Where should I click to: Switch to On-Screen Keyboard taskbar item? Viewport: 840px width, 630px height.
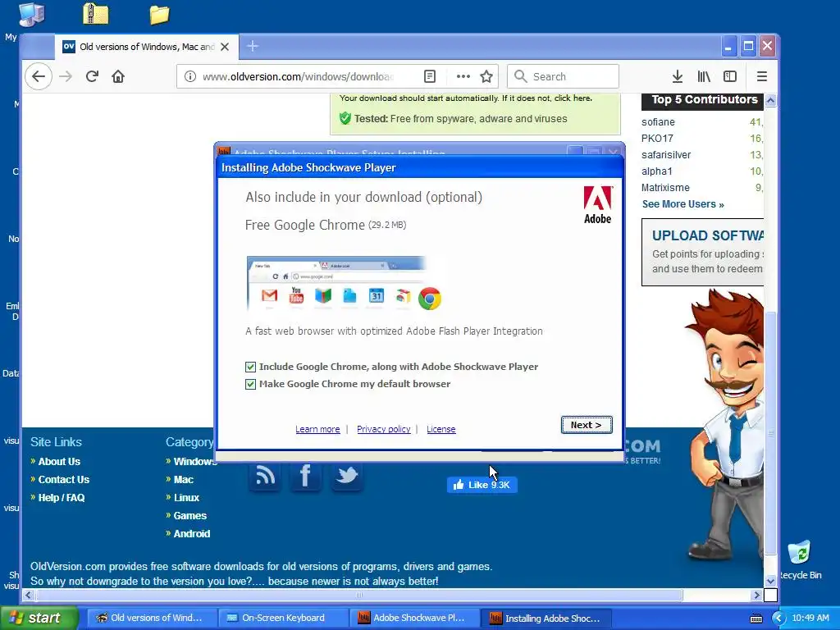(283, 618)
